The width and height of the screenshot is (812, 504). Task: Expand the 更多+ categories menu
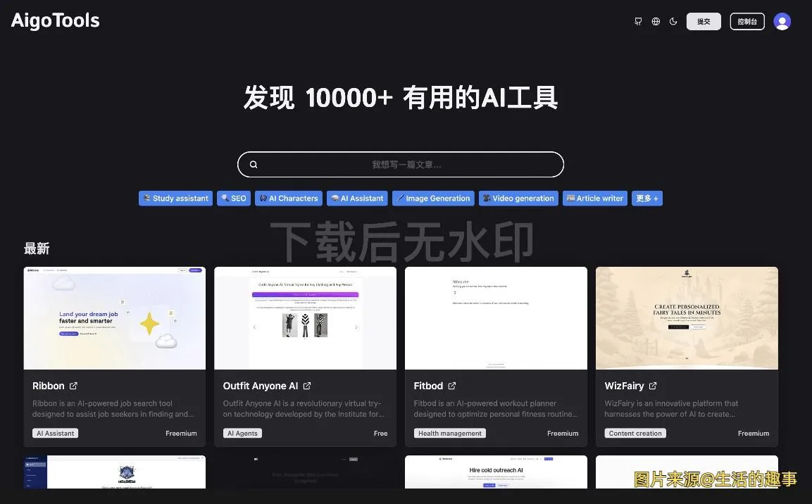pyautogui.click(x=647, y=198)
